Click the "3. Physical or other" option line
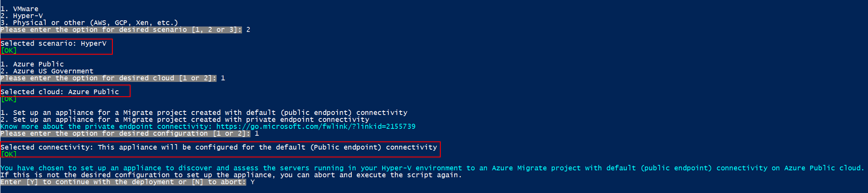Image resolution: width=868 pixels, height=193 pixels. (x=89, y=23)
